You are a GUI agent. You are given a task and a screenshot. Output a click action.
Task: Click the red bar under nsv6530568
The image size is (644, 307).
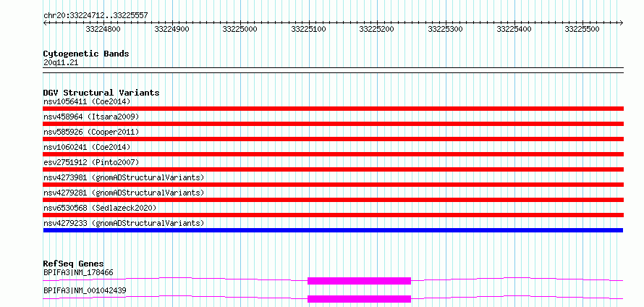(x=333, y=215)
